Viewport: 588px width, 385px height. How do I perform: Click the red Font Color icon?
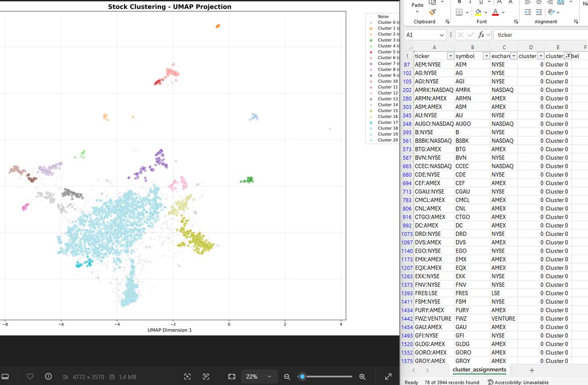[x=496, y=12]
